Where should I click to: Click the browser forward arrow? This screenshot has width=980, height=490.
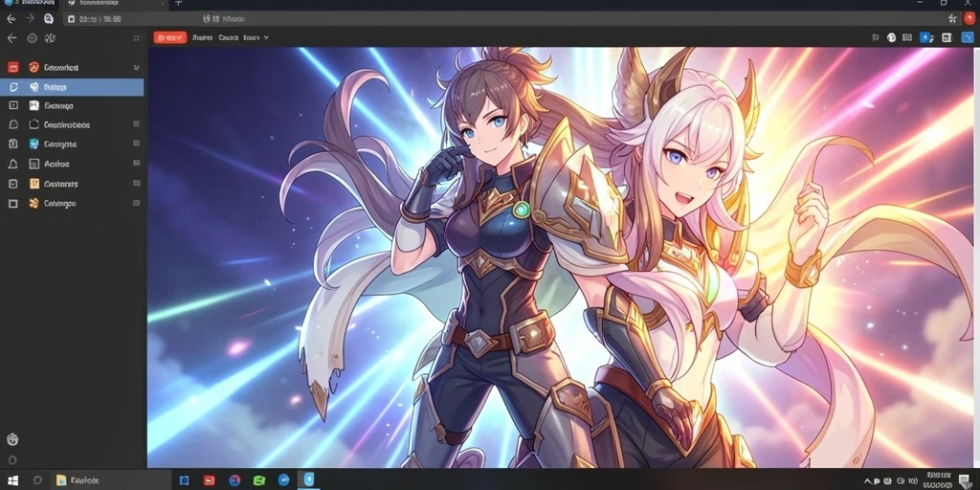(x=30, y=19)
